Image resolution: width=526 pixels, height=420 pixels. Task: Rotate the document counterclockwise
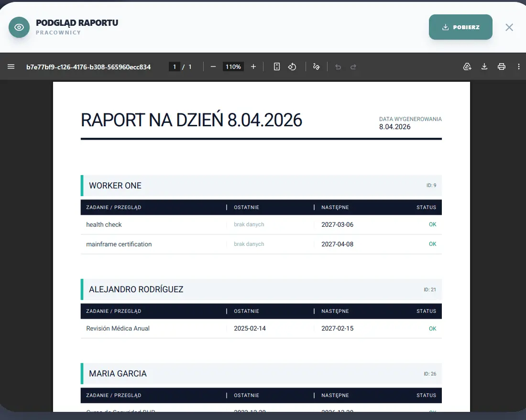tap(292, 67)
